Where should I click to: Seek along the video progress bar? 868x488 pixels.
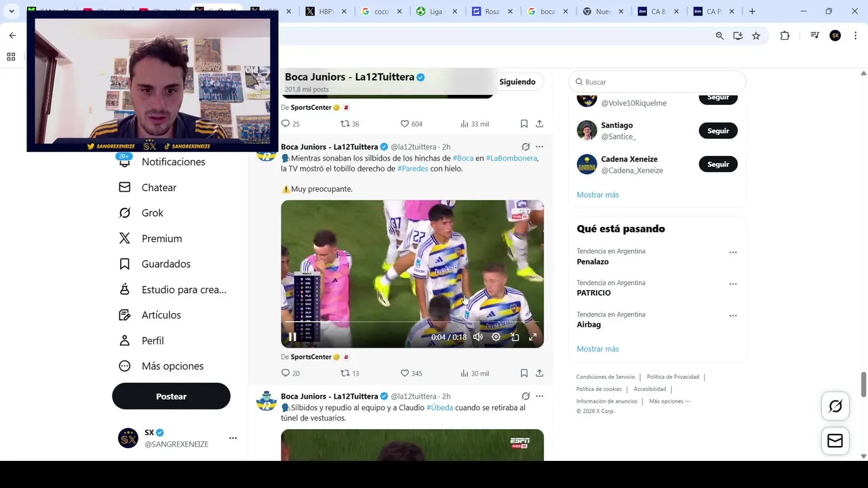412,322
